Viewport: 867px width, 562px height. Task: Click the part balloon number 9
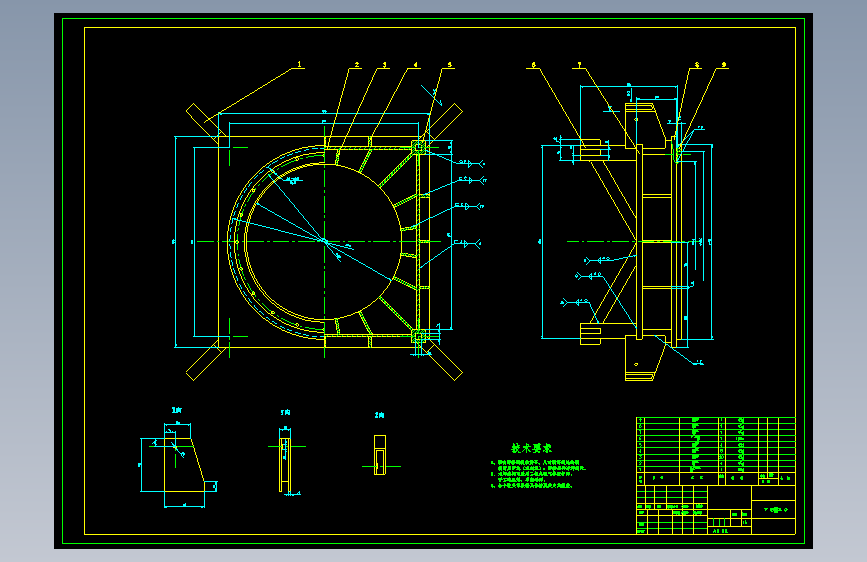pos(723,65)
